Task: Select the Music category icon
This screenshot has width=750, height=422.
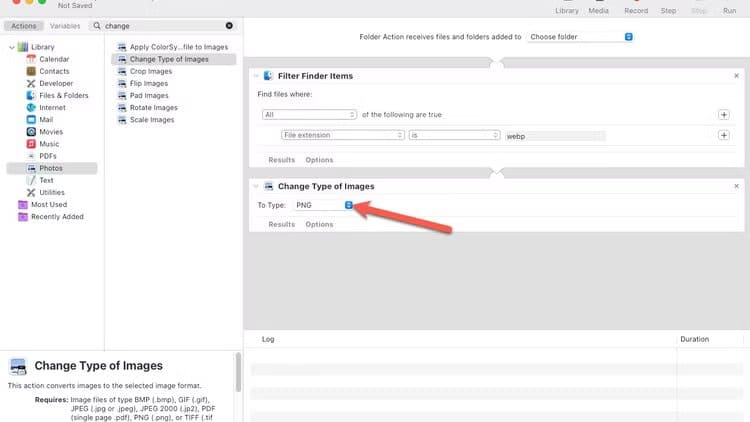Action: [31, 144]
